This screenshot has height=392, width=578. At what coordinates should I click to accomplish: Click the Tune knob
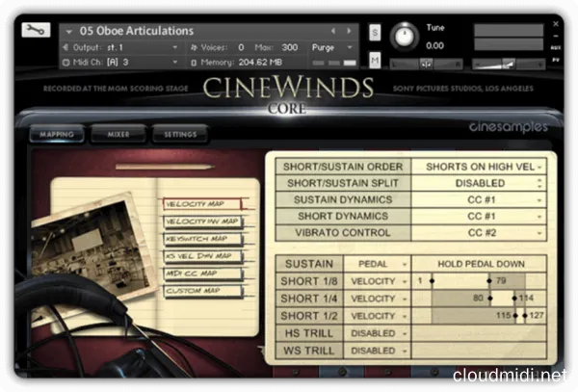[x=407, y=37]
